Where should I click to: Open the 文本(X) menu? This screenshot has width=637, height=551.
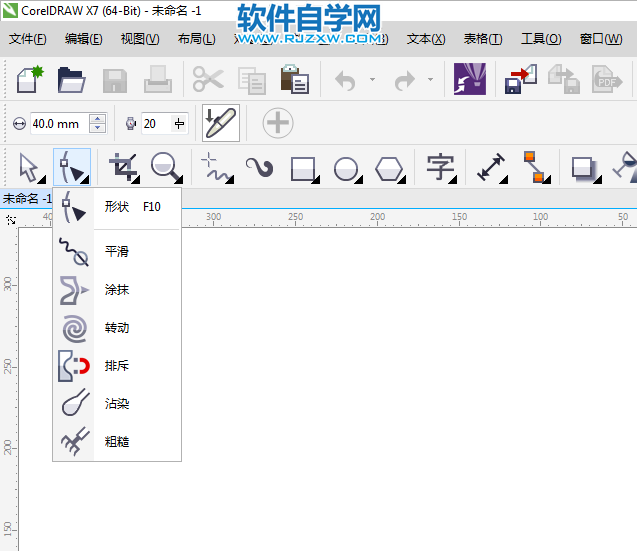[426, 39]
